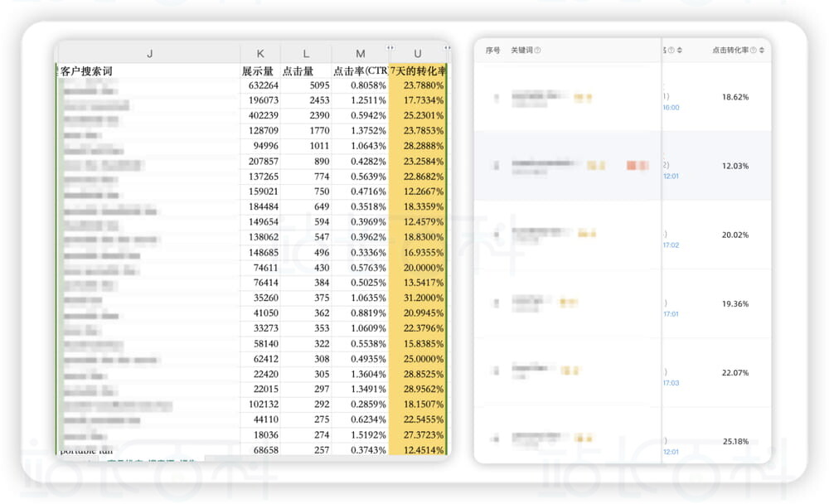Open the 16:00 timestamp link
This screenshot has width=829, height=504.
671,108
